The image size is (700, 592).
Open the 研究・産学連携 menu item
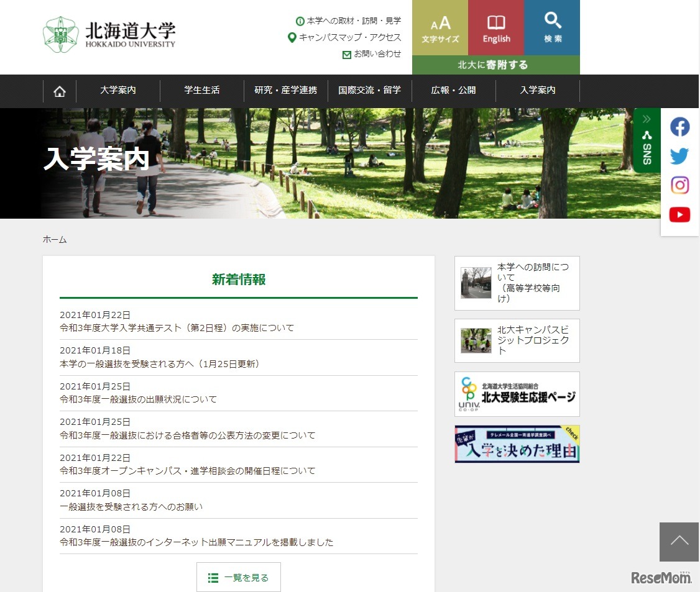pyautogui.click(x=285, y=91)
